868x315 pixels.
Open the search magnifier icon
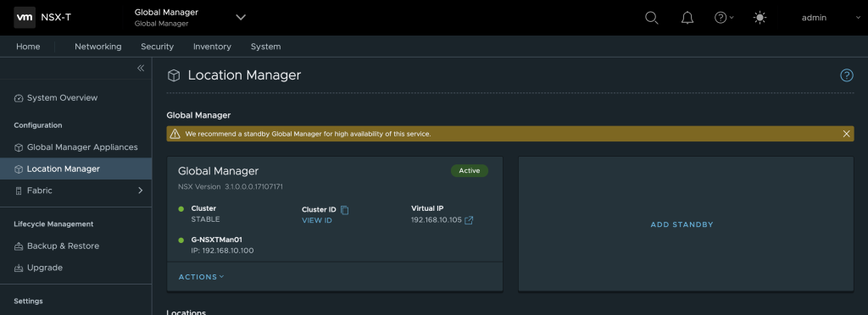(652, 18)
